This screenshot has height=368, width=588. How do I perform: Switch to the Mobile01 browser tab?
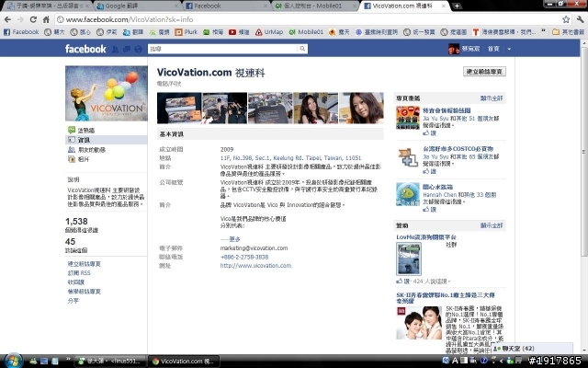[x=316, y=6]
